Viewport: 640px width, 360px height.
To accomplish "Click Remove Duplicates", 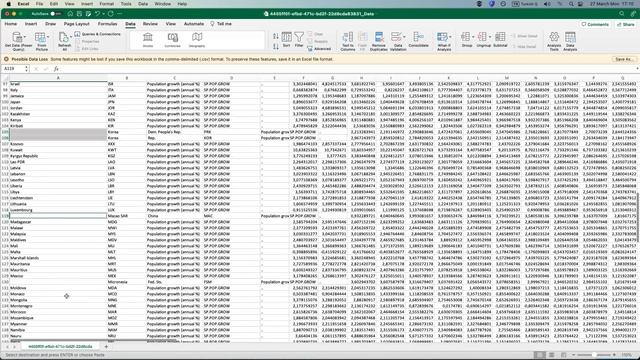I will click(379, 41).
